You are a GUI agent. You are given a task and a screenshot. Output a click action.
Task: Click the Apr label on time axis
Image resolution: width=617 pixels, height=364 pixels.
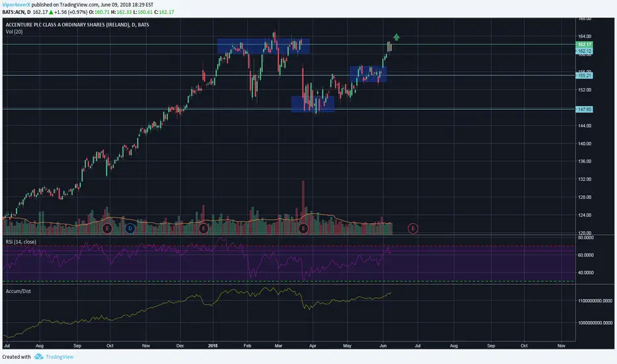pyautogui.click(x=313, y=346)
